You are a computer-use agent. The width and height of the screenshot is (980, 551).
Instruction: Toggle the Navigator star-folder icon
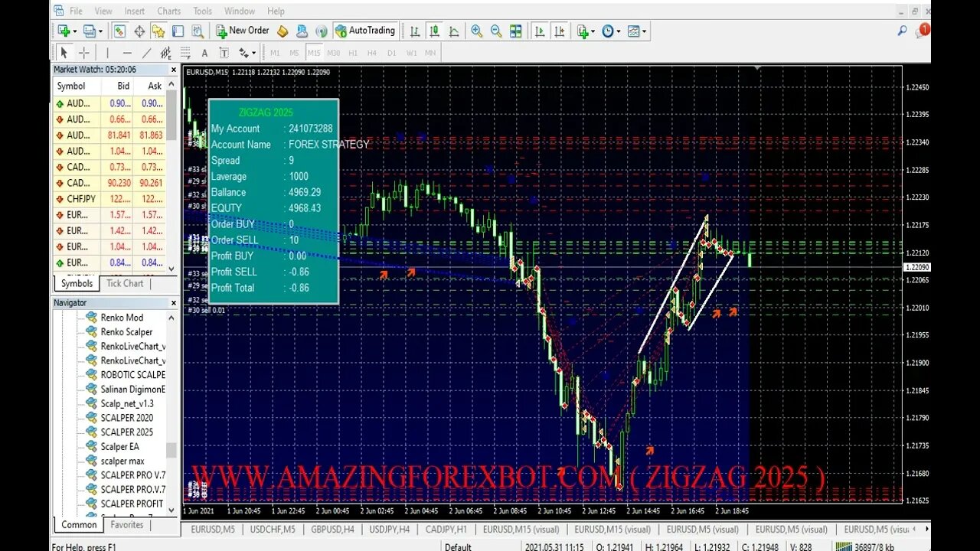pyautogui.click(x=158, y=31)
